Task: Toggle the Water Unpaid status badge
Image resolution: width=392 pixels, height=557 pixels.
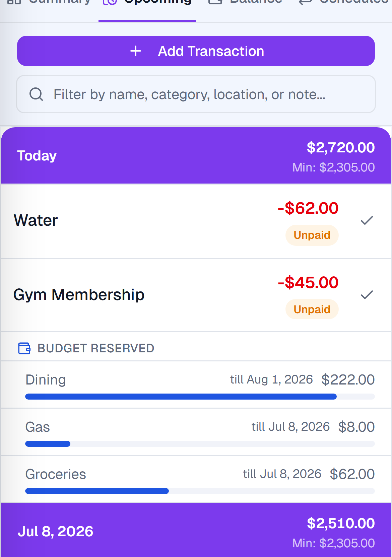Action: coord(312,235)
